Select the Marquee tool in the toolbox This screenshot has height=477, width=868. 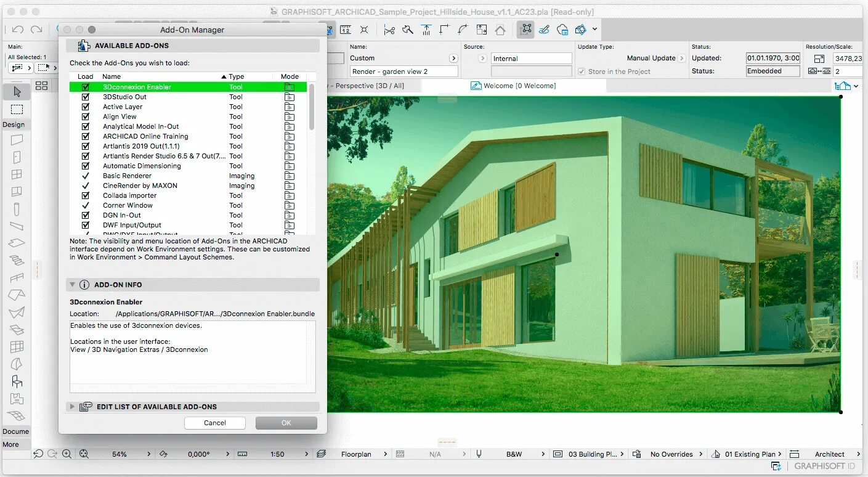tap(17, 110)
